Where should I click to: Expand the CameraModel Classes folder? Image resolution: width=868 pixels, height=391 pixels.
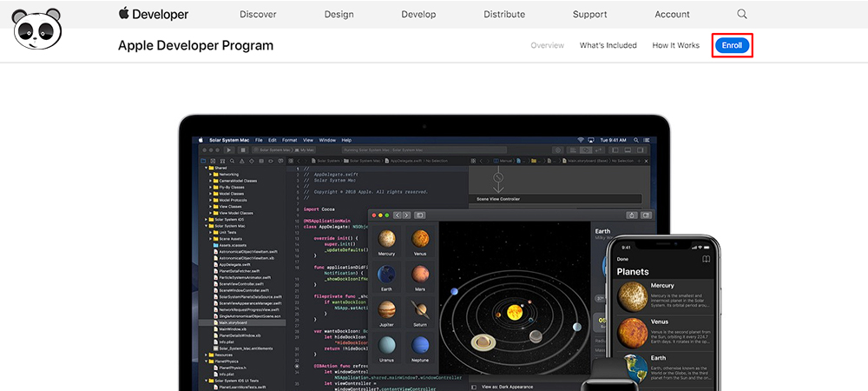[x=210, y=181]
